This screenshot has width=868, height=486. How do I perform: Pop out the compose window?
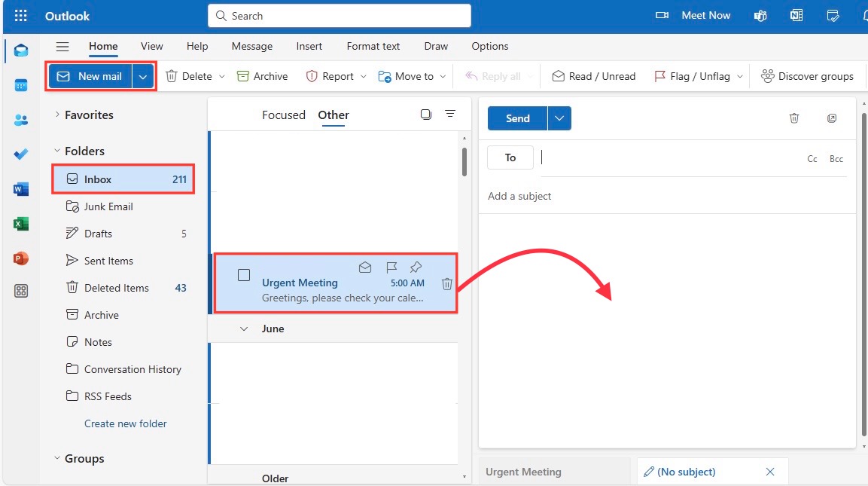click(x=831, y=118)
